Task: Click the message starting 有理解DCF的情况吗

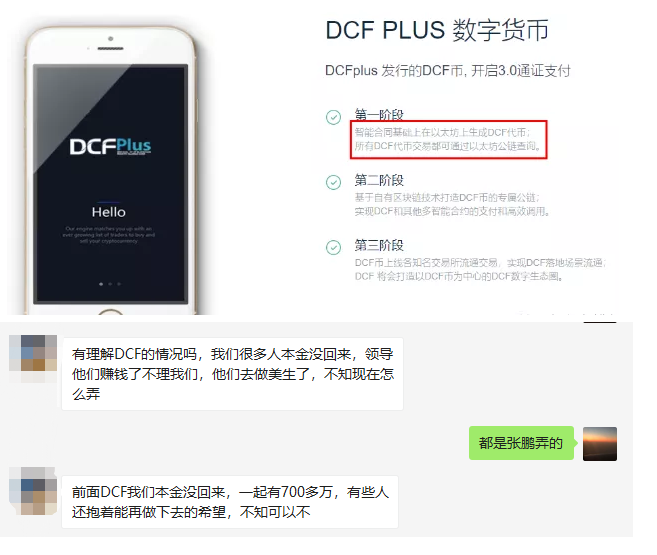Action: pyautogui.click(x=233, y=374)
